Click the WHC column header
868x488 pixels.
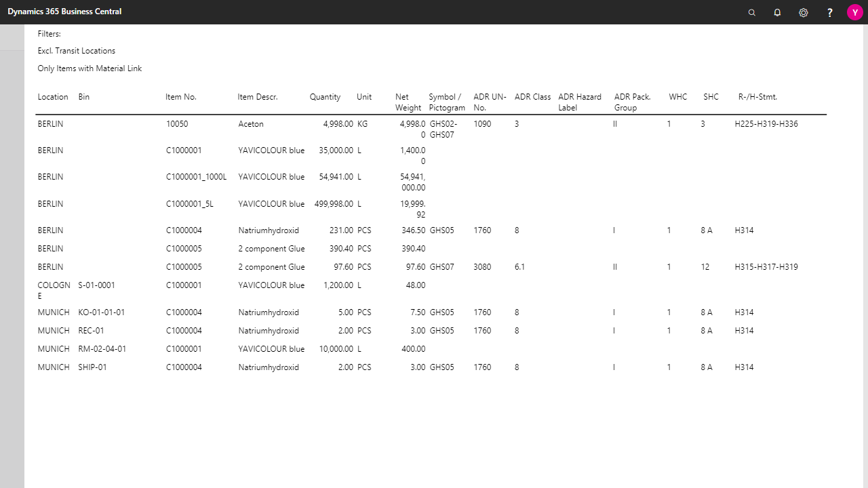pos(677,97)
